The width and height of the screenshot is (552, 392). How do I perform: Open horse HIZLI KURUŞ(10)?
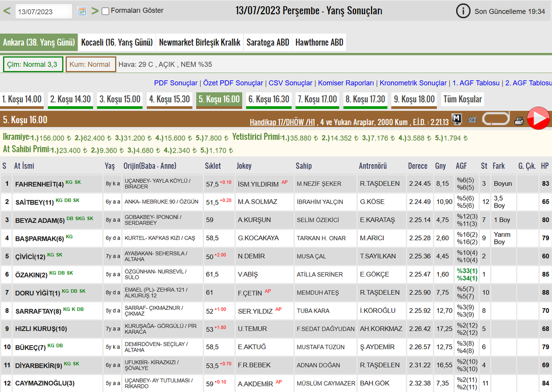tap(41, 329)
